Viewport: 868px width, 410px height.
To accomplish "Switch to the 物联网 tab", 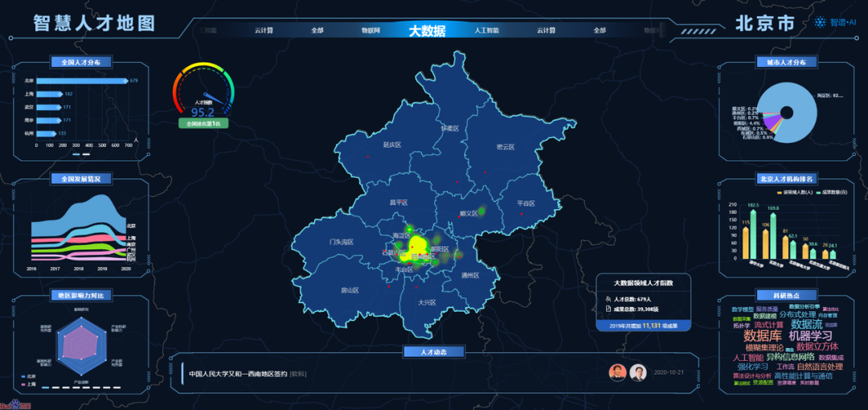I will coord(371,31).
